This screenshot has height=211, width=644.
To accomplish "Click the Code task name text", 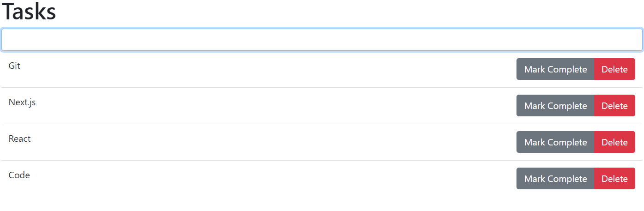I will tap(19, 175).
